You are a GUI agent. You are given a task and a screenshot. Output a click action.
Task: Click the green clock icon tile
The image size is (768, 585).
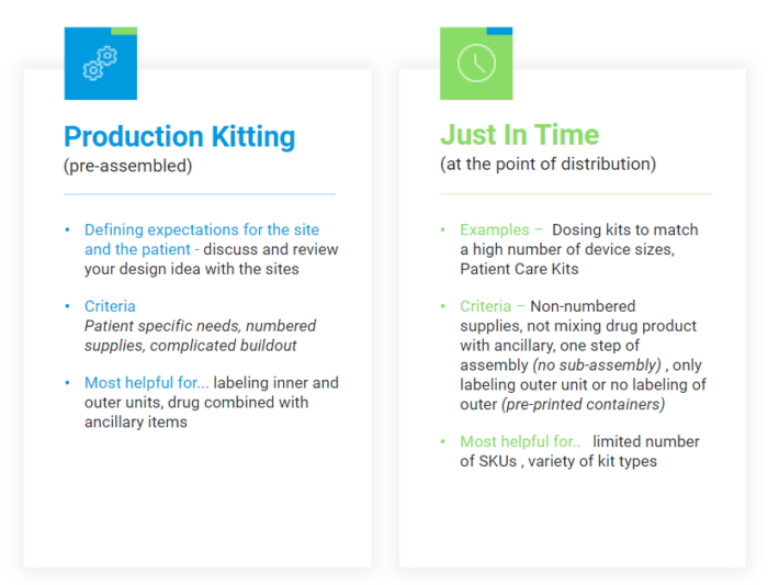[x=476, y=63]
